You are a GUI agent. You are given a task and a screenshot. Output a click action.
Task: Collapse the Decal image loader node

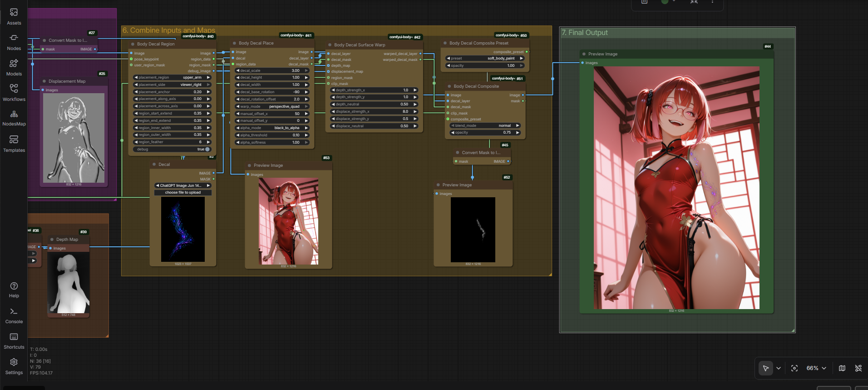154,165
